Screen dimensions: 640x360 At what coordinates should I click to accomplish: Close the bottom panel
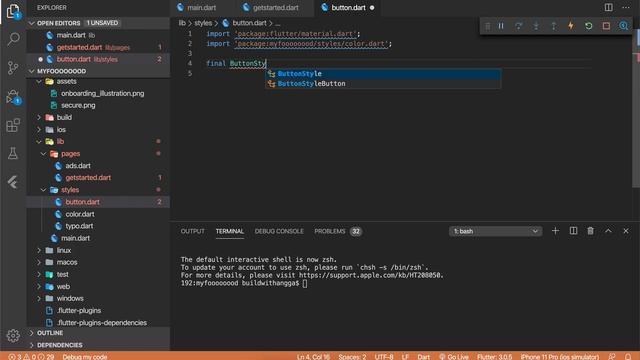click(x=626, y=231)
